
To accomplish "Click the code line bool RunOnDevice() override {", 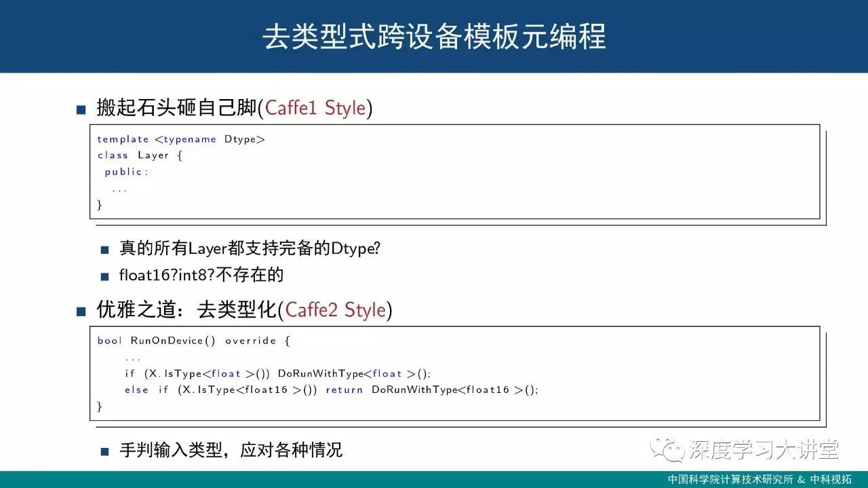I will [x=193, y=341].
